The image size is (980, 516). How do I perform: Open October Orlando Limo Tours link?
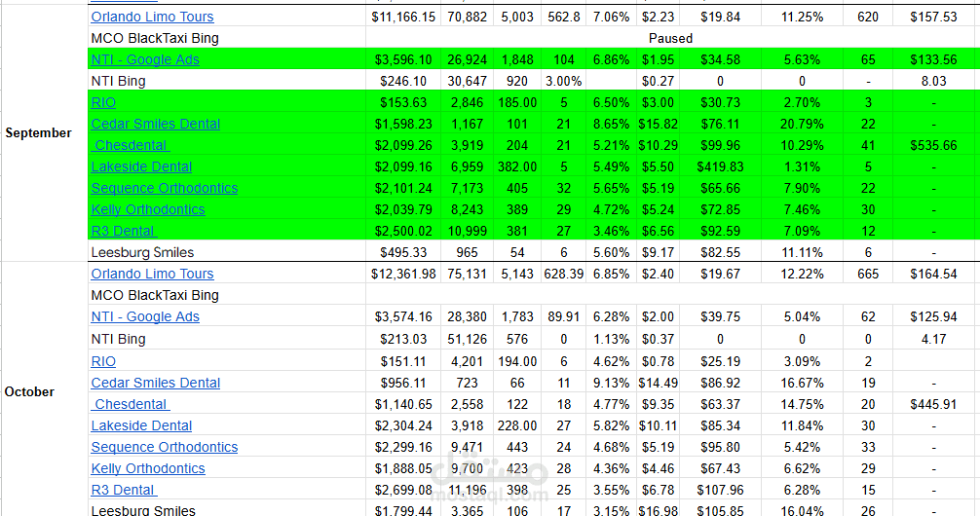click(x=152, y=274)
